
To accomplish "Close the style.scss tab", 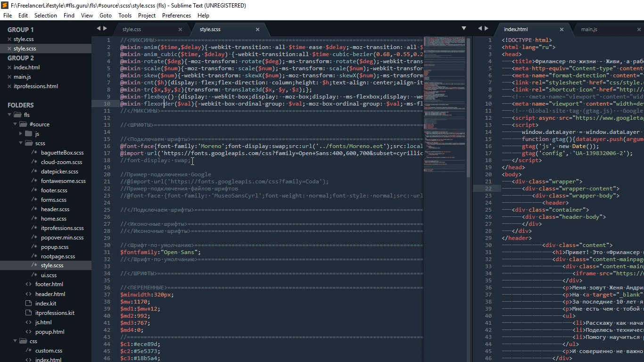I will click(257, 29).
